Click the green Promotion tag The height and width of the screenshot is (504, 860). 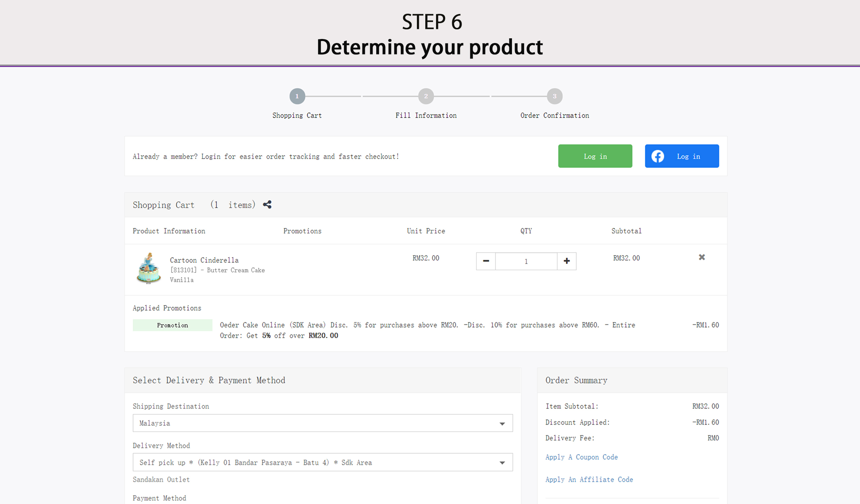click(172, 325)
